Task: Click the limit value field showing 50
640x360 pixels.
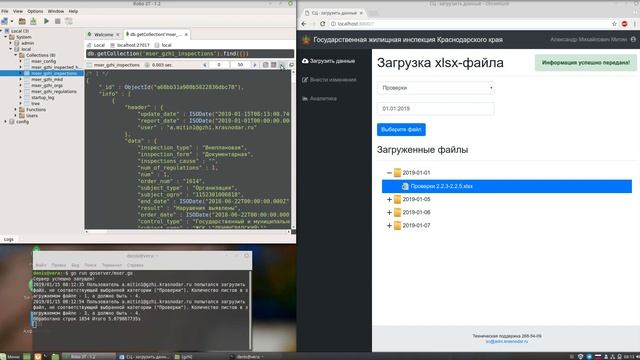Action: [x=240, y=65]
